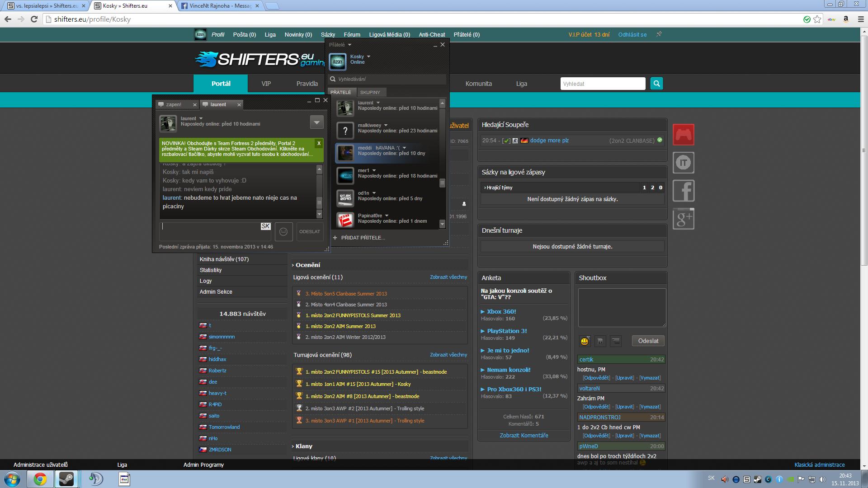Image resolution: width=868 pixels, height=488 pixels.
Task: Click the Windows Start button
Action: [12, 479]
